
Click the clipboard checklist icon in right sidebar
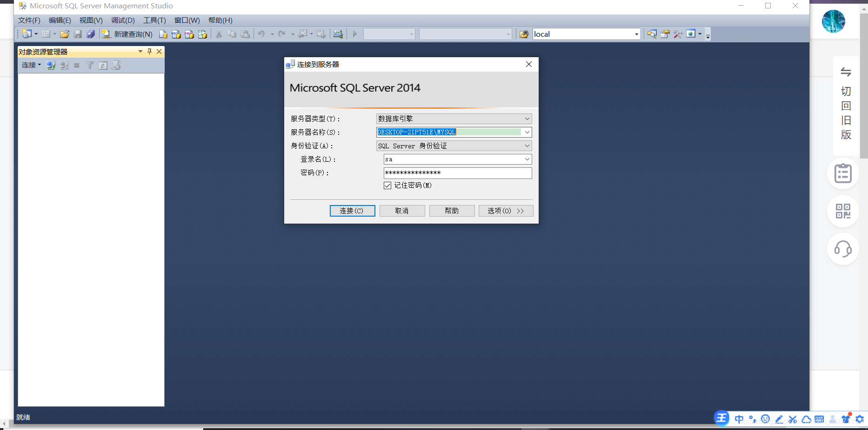click(x=843, y=173)
